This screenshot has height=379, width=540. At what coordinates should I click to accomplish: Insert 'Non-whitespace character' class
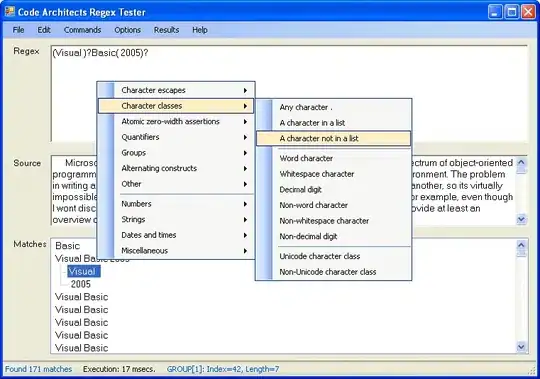(x=333, y=221)
